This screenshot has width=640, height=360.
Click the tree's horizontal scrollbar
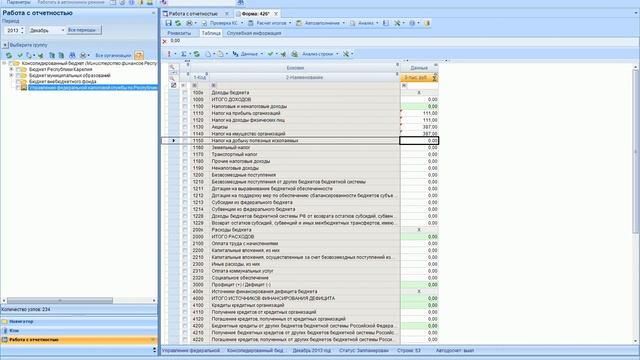tap(60, 300)
